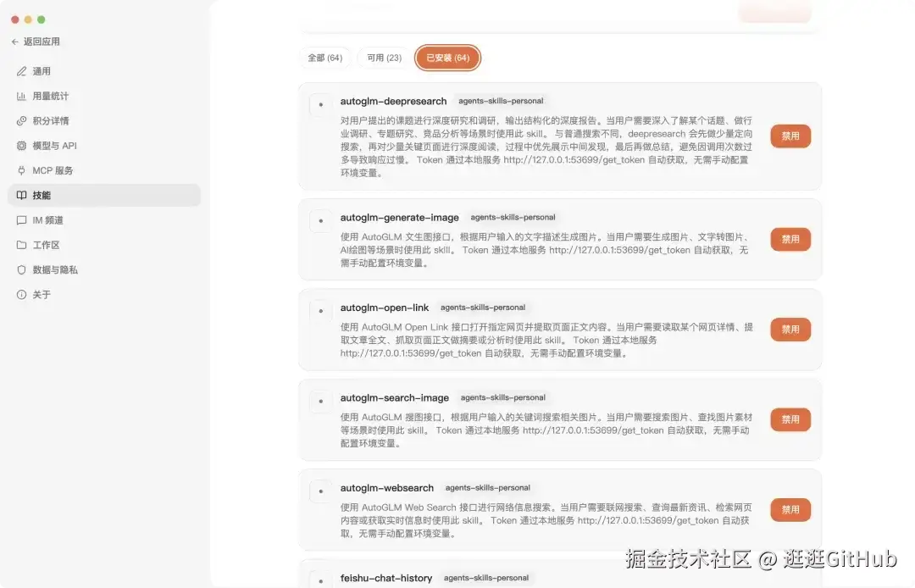
Task: Click agents-skills-personal tag on feishu-chat-history
Action: pyautogui.click(x=486, y=578)
